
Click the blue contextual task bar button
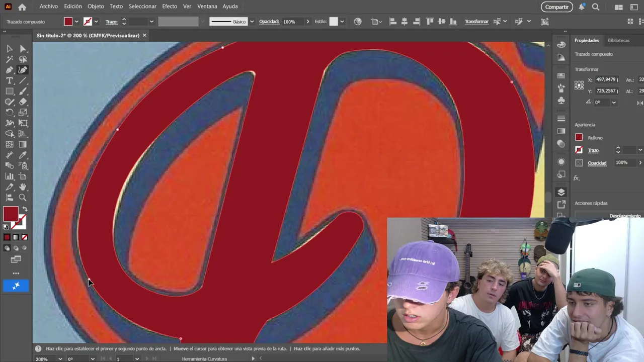tap(16, 286)
